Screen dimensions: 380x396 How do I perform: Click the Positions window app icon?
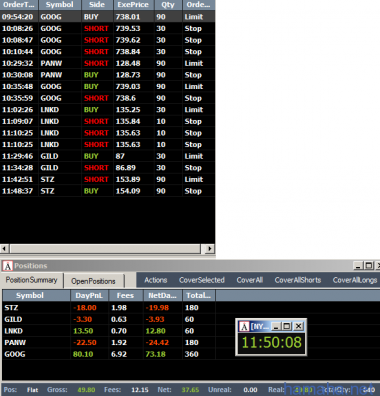8,266
